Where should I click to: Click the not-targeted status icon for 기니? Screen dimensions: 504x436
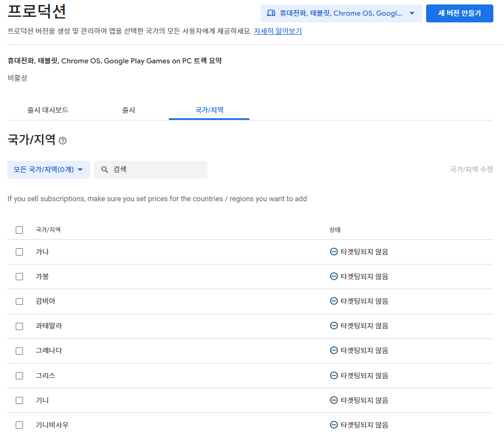point(334,400)
